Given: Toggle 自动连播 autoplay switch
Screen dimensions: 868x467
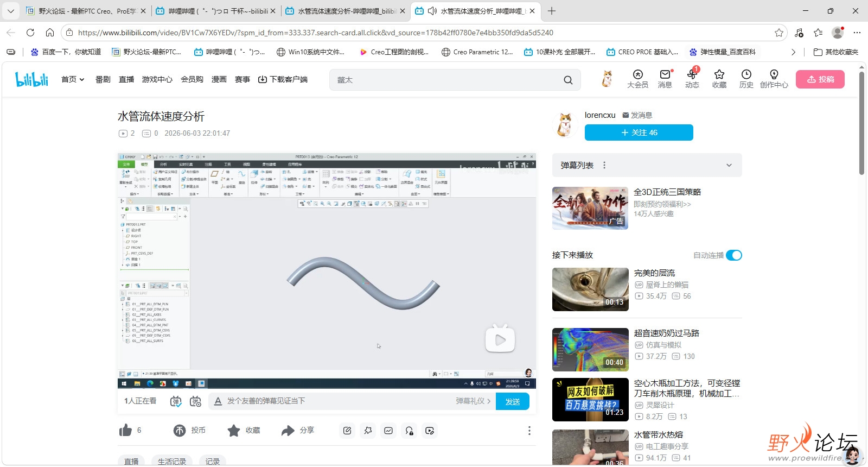Looking at the screenshot, I should (734, 255).
